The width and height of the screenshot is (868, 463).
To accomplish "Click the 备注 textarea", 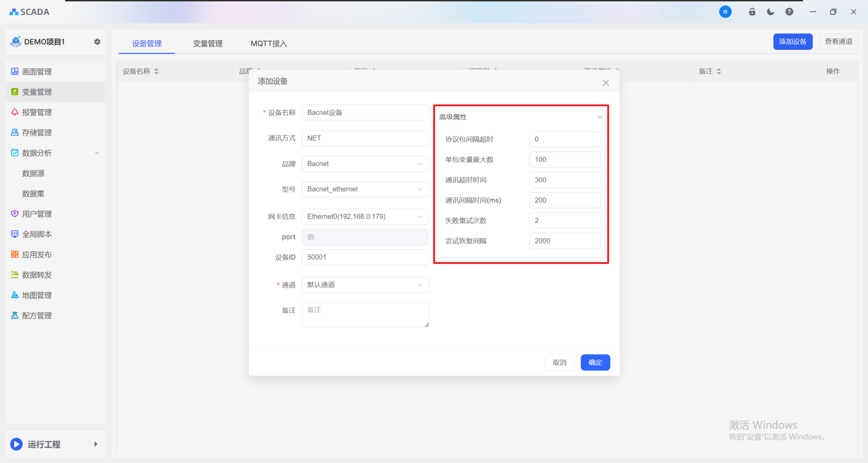I will [365, 315].
